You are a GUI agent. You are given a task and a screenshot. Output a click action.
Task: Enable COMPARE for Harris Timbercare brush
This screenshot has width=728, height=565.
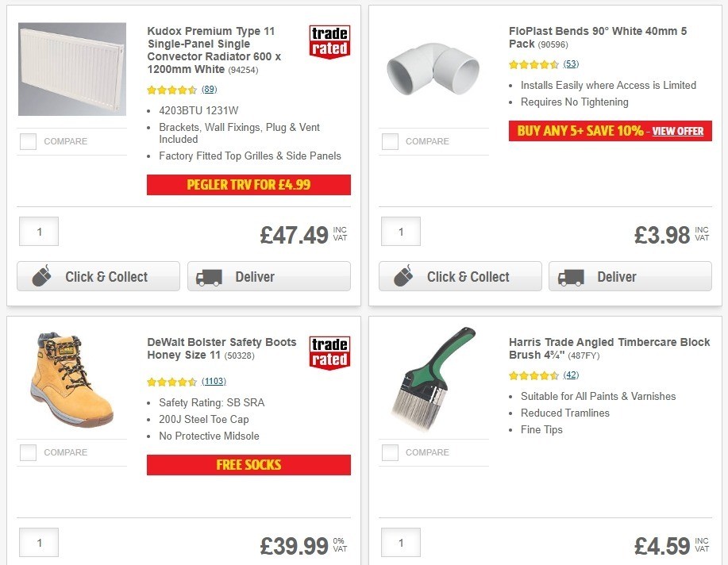pyautogui.click(x=390, y=452)
